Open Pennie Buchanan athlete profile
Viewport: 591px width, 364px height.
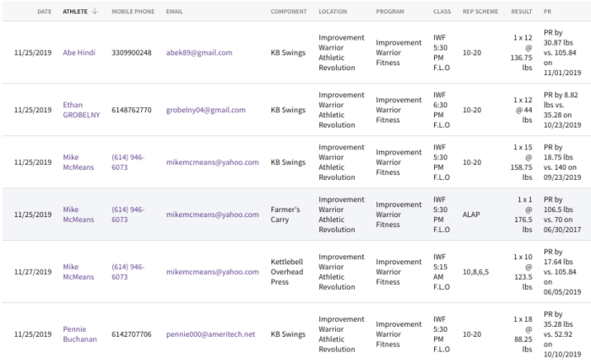[x=79, y=334]
